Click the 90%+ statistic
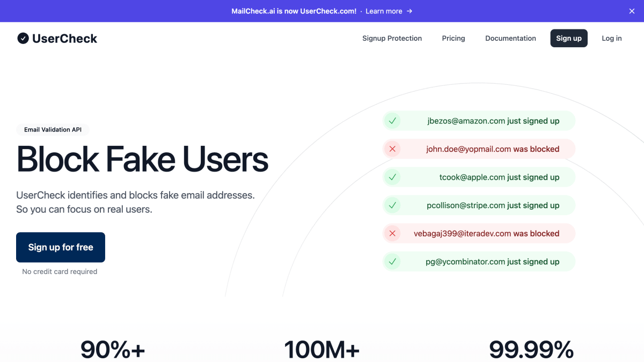This screenshot has height=362, width=644. point(113,350)
